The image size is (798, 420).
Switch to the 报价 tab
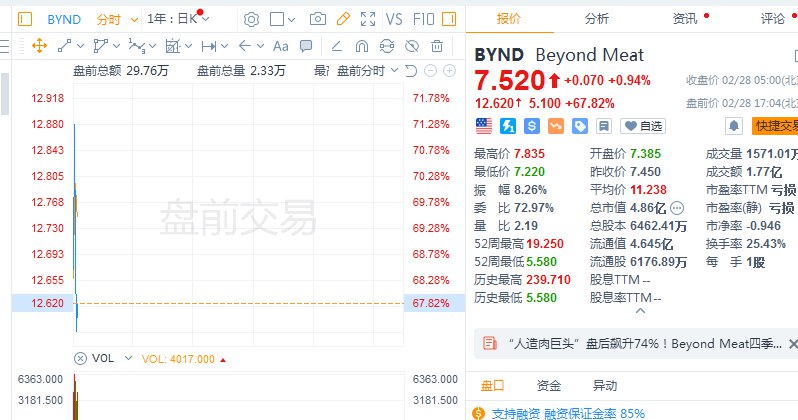(x=509, y=19)
